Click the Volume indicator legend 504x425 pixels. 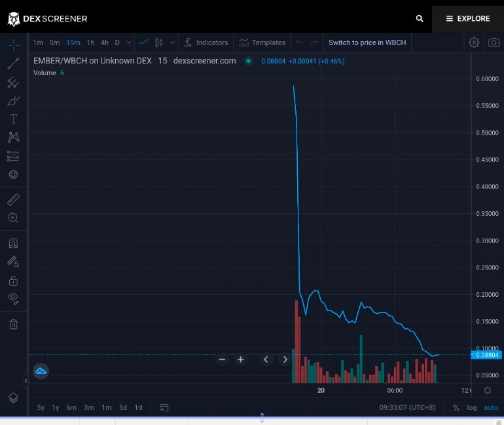(x=45, y=73)
